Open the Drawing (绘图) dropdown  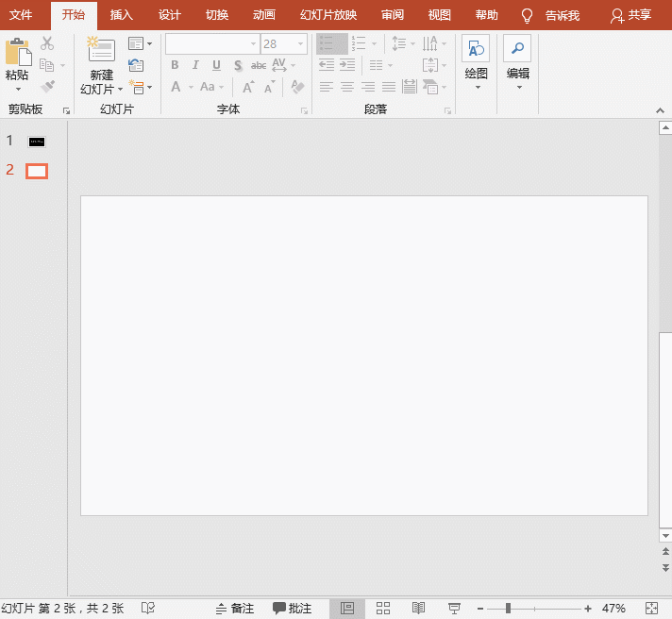click(x=476, y=63)
